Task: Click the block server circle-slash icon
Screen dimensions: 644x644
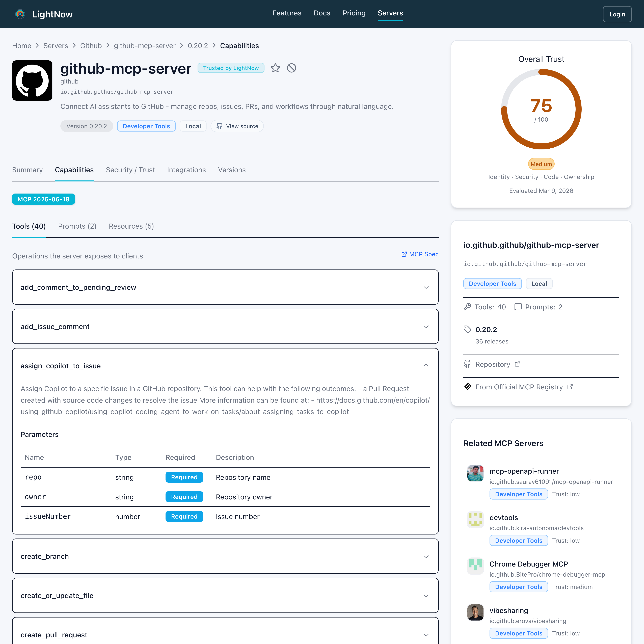Action: point(292,68)
